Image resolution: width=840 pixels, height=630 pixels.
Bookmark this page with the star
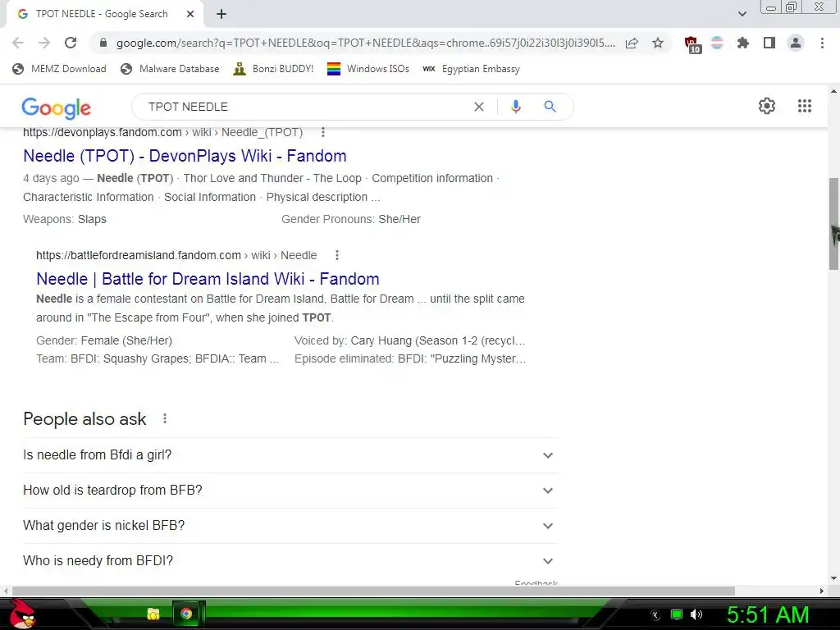point(658,43)
